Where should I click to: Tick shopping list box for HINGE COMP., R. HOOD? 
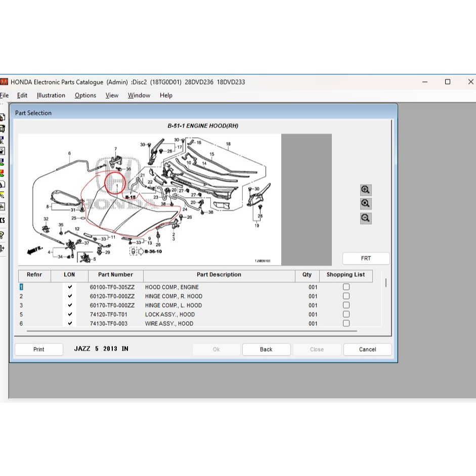(346, 296)
